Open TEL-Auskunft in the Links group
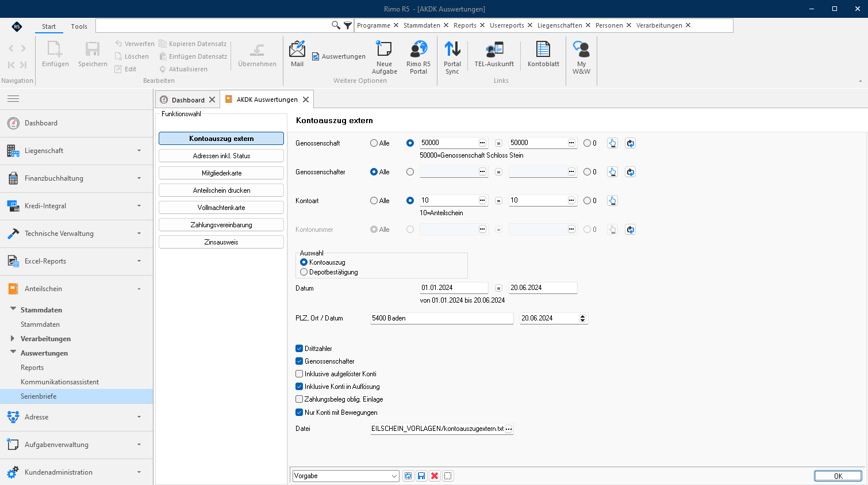 [494, 55]
